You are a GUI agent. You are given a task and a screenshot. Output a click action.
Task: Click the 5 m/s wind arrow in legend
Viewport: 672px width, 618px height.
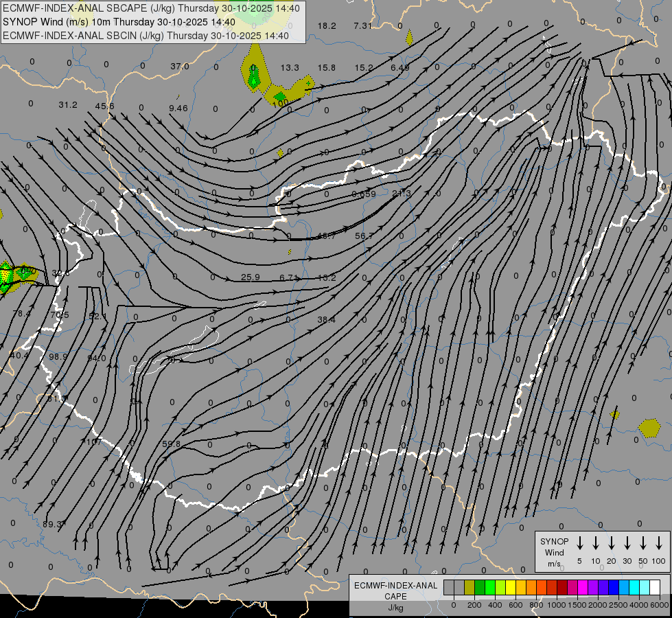pos(579,543)
